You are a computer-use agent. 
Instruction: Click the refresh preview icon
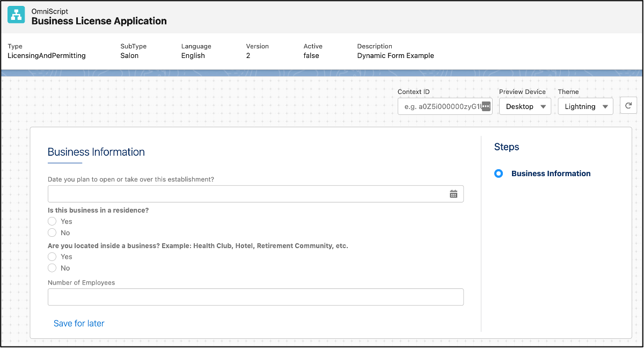click(x=628, y=106)
